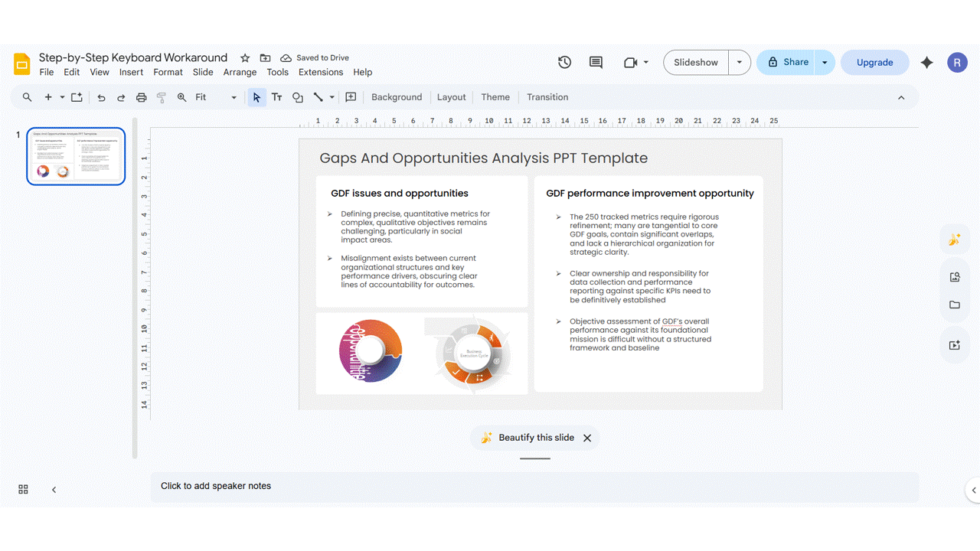This screenshot has height=551, width=980.
Task: Star the presentation title
Action: (245, 58)
